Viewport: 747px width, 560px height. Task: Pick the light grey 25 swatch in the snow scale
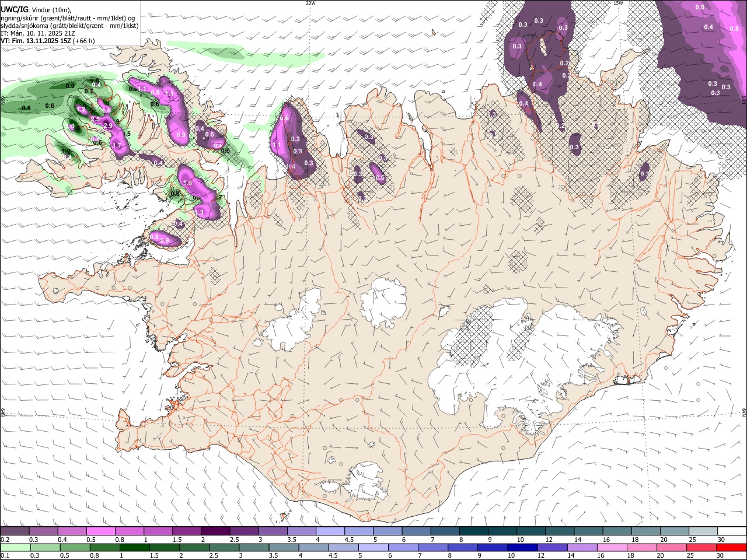(703, 531)
